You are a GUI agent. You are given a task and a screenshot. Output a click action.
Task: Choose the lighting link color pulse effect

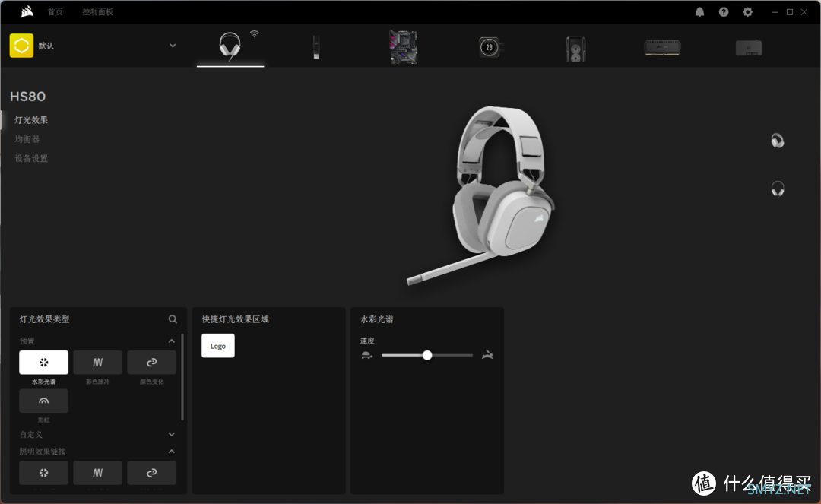tap(98, 473)
